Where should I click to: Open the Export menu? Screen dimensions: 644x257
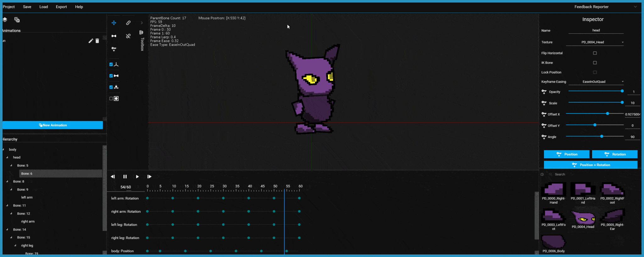point(61,7)
